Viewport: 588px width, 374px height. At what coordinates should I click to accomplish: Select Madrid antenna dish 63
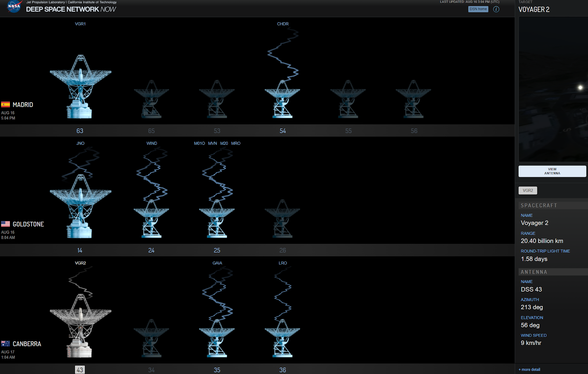(x=80, y=86)
